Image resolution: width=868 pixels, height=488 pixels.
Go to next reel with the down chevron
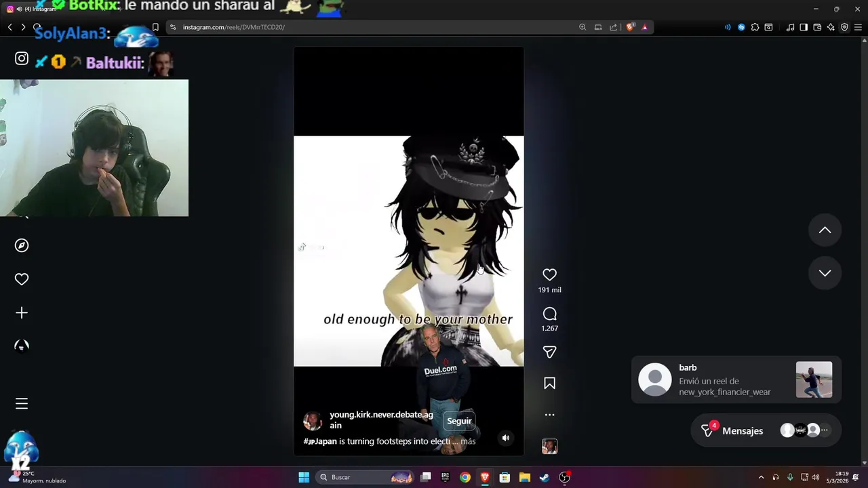[825, 273]
